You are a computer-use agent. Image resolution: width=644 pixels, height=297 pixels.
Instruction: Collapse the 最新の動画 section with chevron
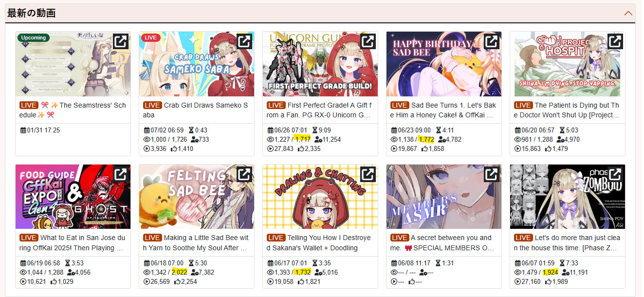coord(628,13)
